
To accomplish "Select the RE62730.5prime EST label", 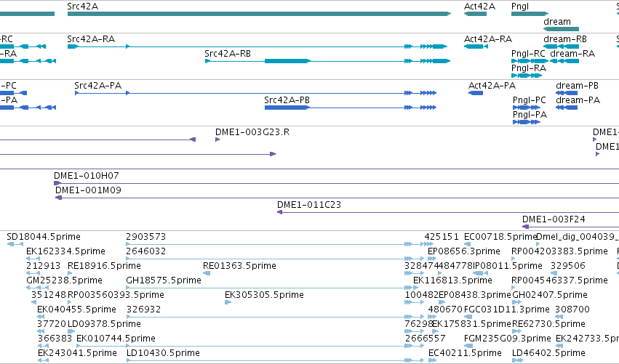I will point(548,324).
